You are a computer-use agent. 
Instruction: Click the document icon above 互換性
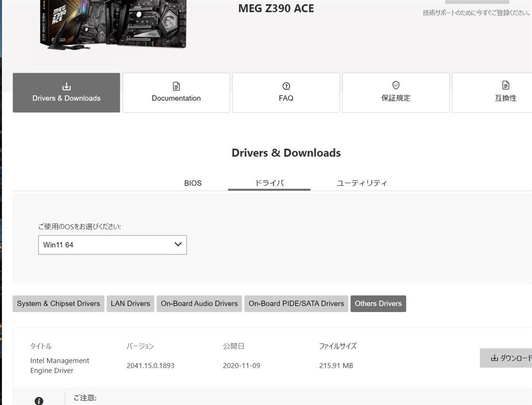(506, 85)
